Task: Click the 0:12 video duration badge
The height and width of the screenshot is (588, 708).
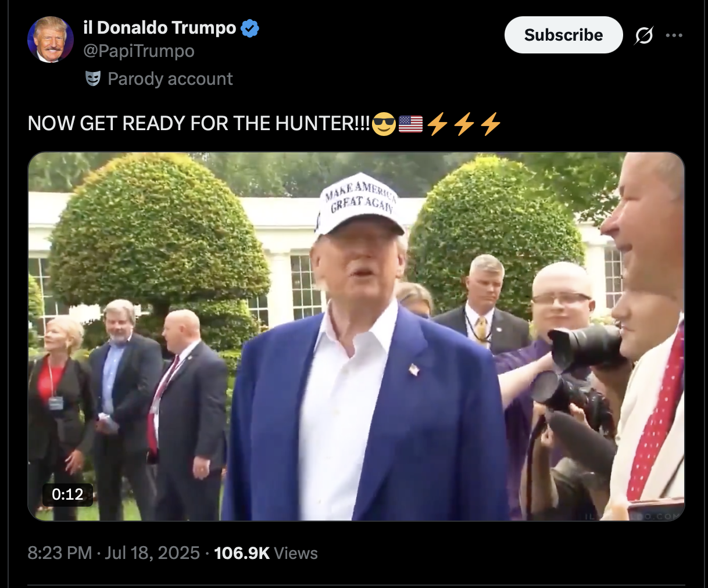Action: pos(67,494)
